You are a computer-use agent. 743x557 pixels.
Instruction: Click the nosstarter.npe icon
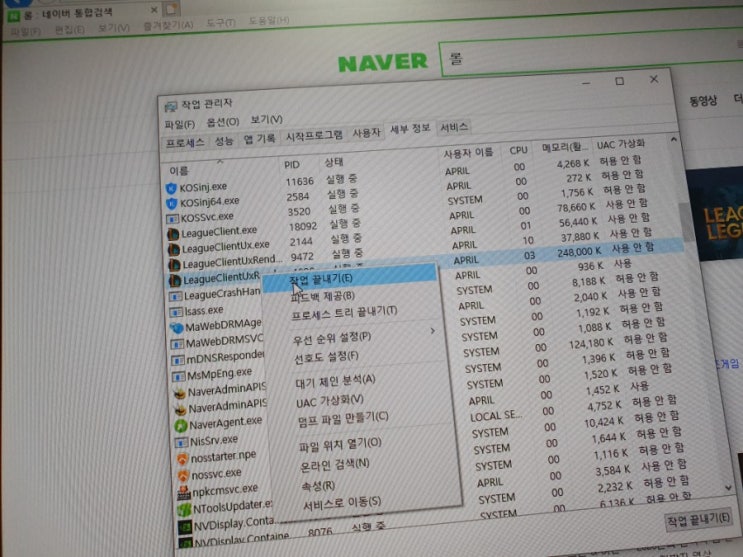point(182,459)
